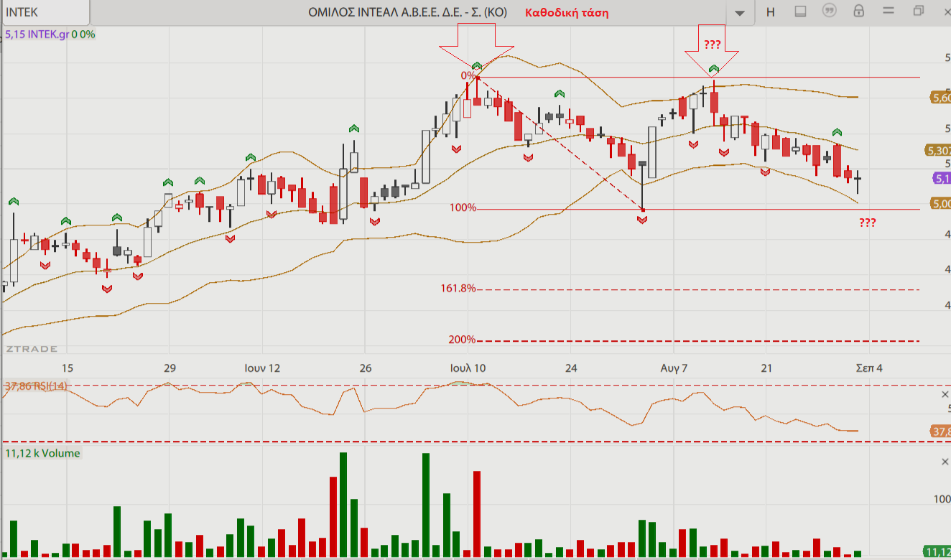This screenshot has height=560, width=951.
Task: Click the Ιουν 12 date axis label
Action: [261, 368]
